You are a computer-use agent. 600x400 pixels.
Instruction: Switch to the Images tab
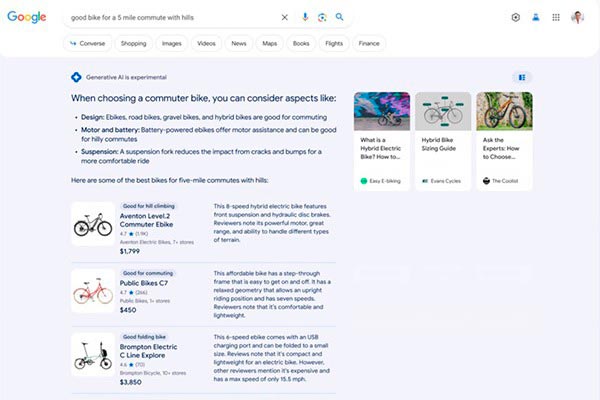[172, 44]
